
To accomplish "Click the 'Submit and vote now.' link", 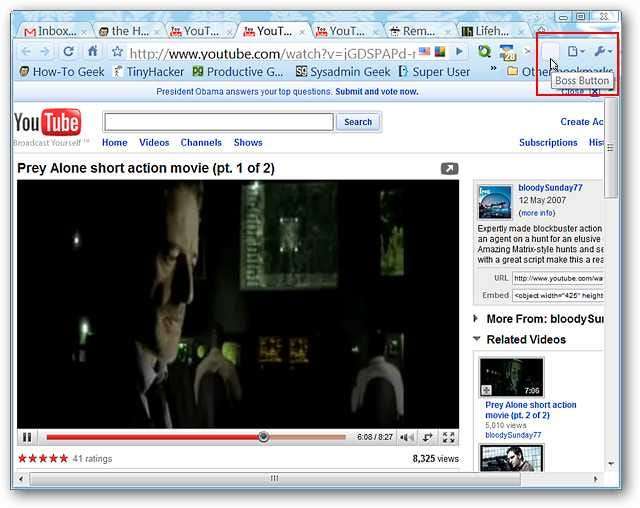I will coord(377,92).
